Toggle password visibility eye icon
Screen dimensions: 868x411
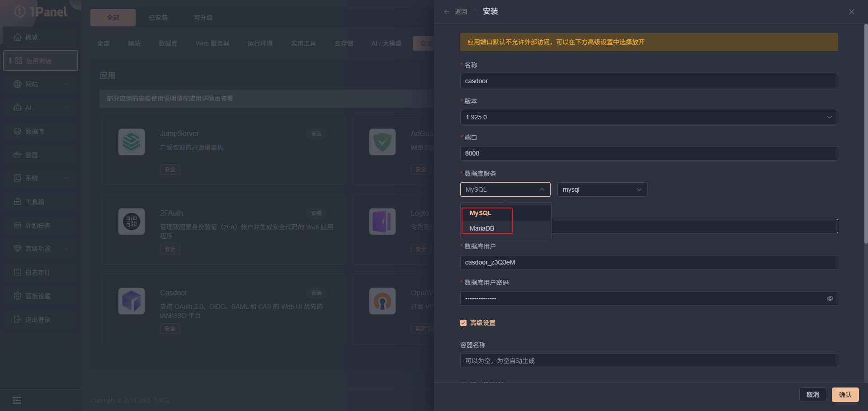(x=830, y=298)
